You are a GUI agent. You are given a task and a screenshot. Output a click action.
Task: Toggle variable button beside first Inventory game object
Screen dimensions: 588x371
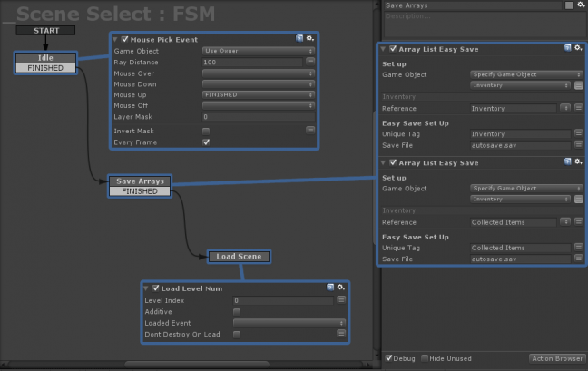[579, 85]
